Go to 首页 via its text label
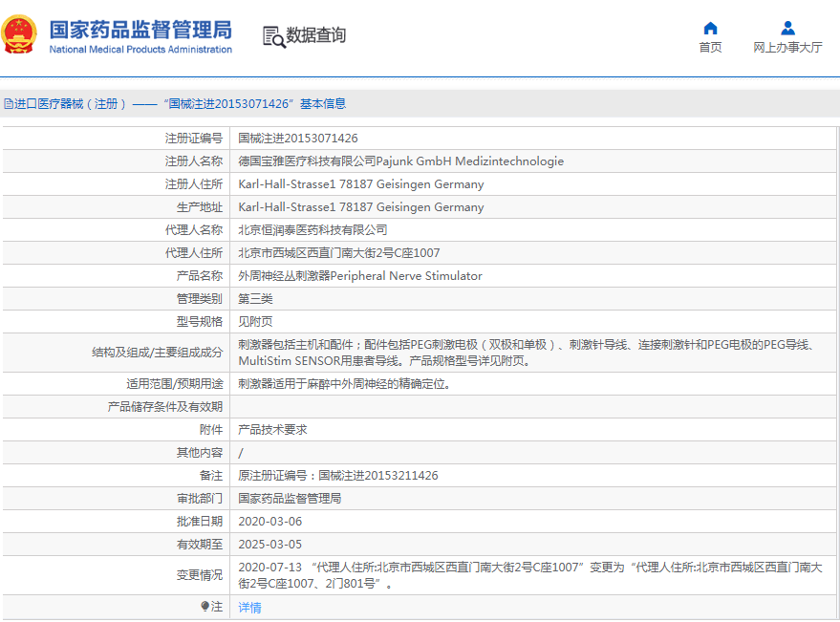The width and height of the screenshot is (840, 622). pos(710,48)
